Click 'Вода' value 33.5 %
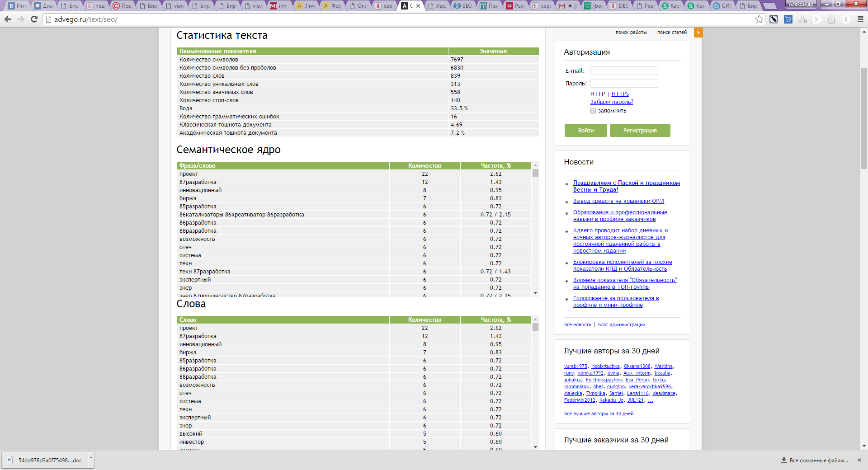The image size is (868, 470). 459,108
